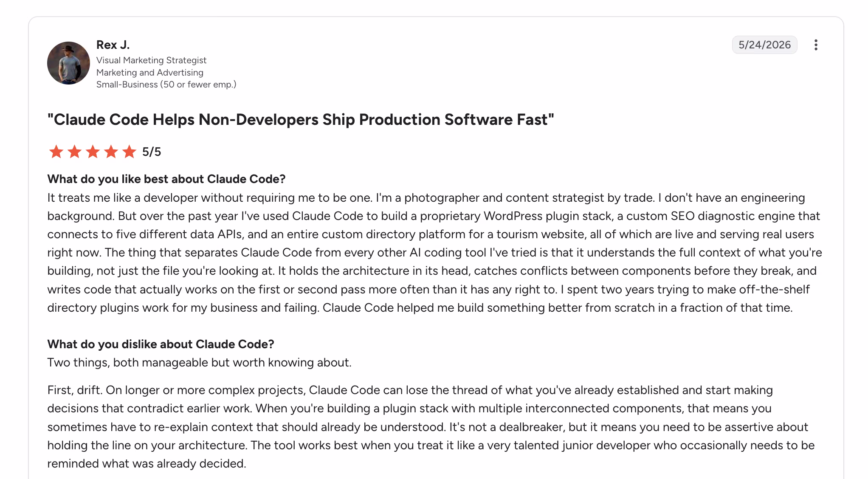Click the 5/5 rating score text
The width and height of the screenshot is (868, 479).
[152, 152]
